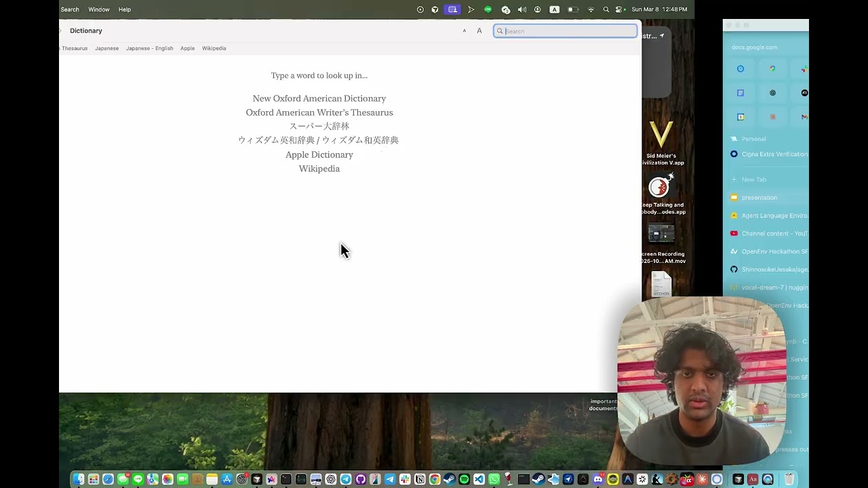
Task: Open pinned ChatGPT icon in browser sidebar
Action: pyautogui.click(x=772, y=93)
